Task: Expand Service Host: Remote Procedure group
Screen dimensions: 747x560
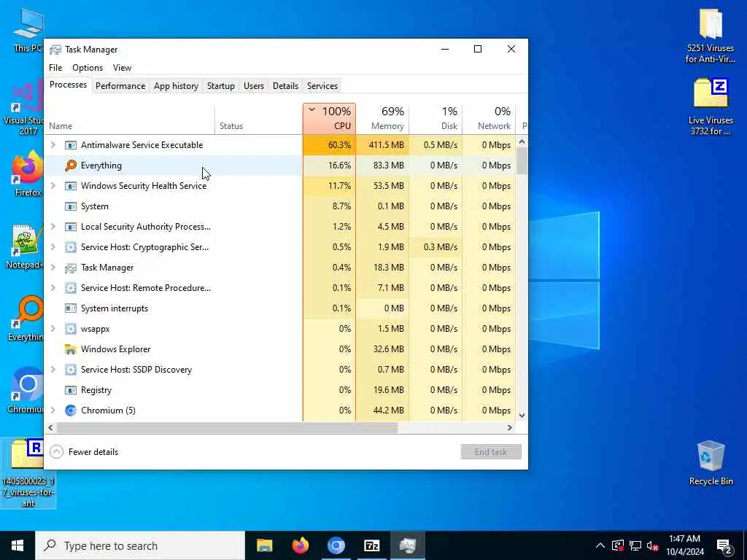Action: point(53,288)
